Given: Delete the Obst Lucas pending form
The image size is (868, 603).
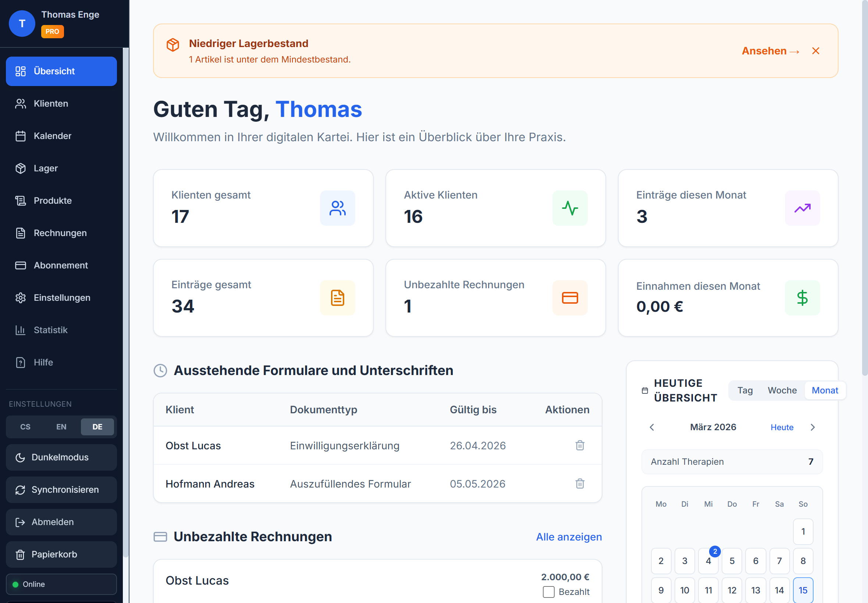Looking at the screenshot, I should pos(580,446).
